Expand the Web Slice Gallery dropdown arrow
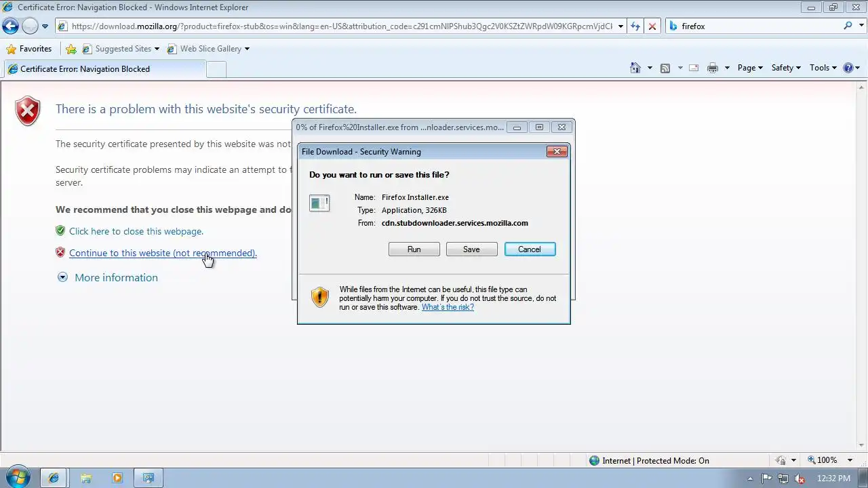This screenshot has width=868, height=488. [x=247, y=49]
